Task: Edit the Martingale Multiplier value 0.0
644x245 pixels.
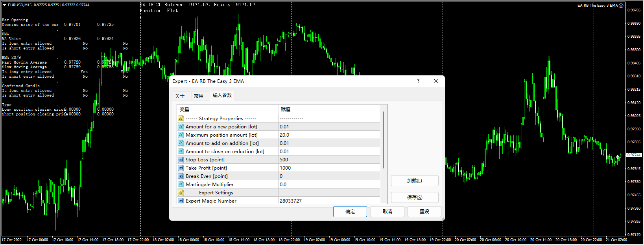Action: point(329,185)
